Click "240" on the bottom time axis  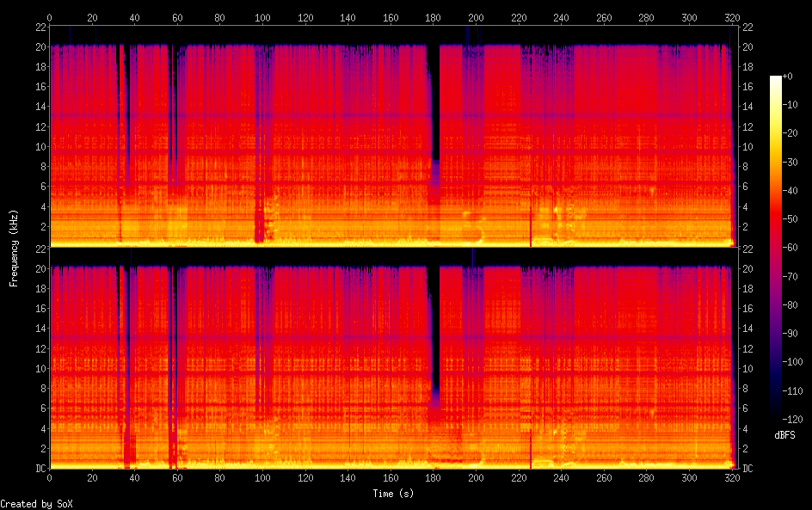(x=562, y=478)
